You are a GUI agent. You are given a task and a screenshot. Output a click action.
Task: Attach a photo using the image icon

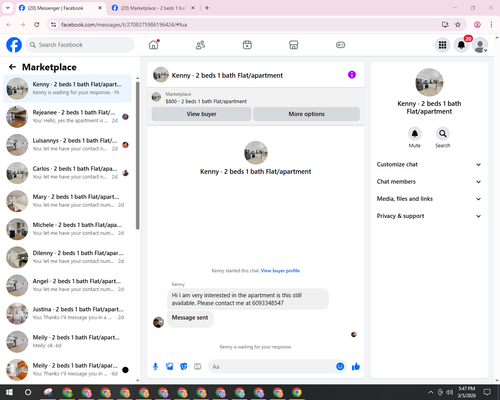click(169, 367)
